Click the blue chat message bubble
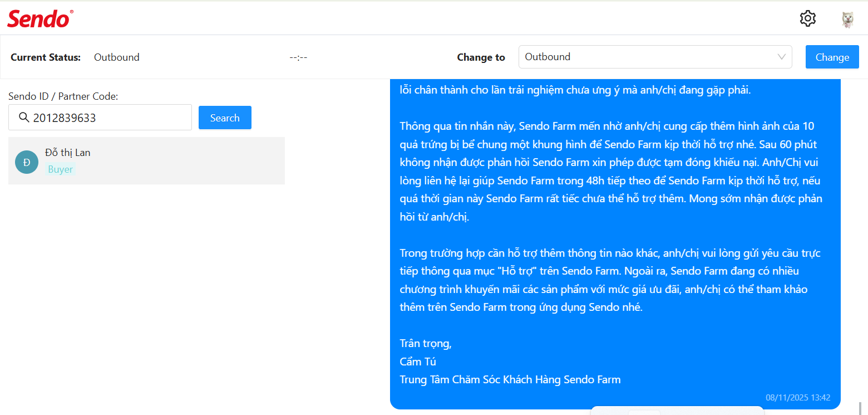Image resolution: width=868 pixels, height=415 pixels. pos(615,244)
